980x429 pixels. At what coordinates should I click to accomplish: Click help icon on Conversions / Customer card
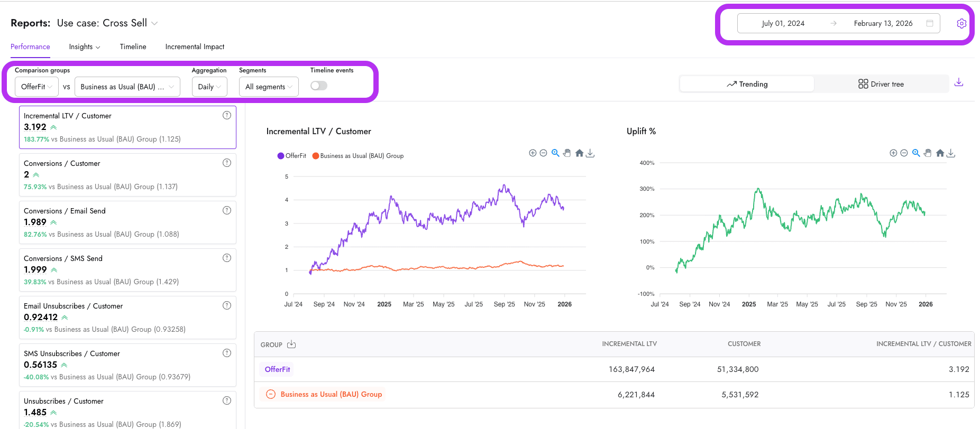[x=227, y=163]
